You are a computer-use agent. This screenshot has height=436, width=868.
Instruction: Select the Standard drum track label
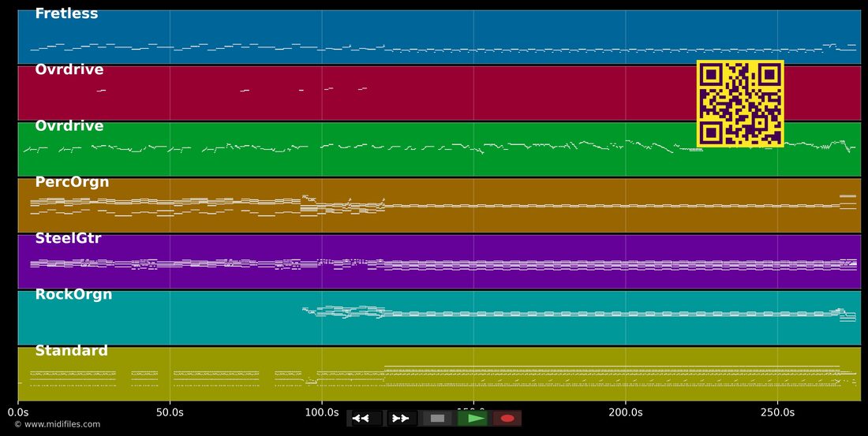[71, 351]
